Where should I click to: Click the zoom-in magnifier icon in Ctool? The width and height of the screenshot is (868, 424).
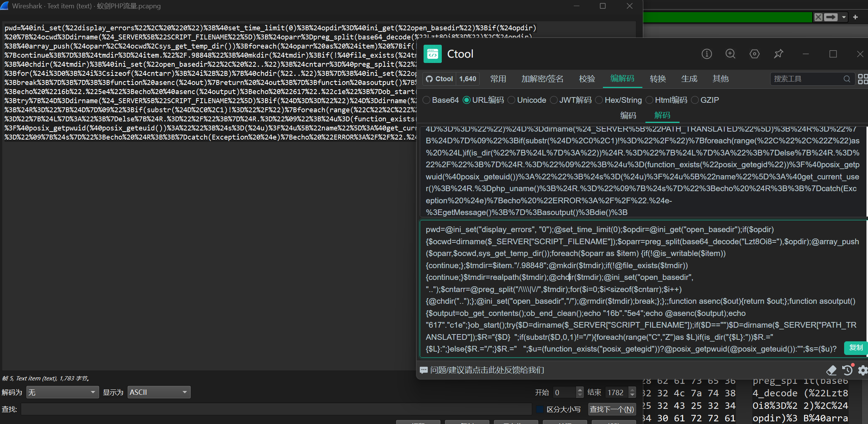pos(730,54)
